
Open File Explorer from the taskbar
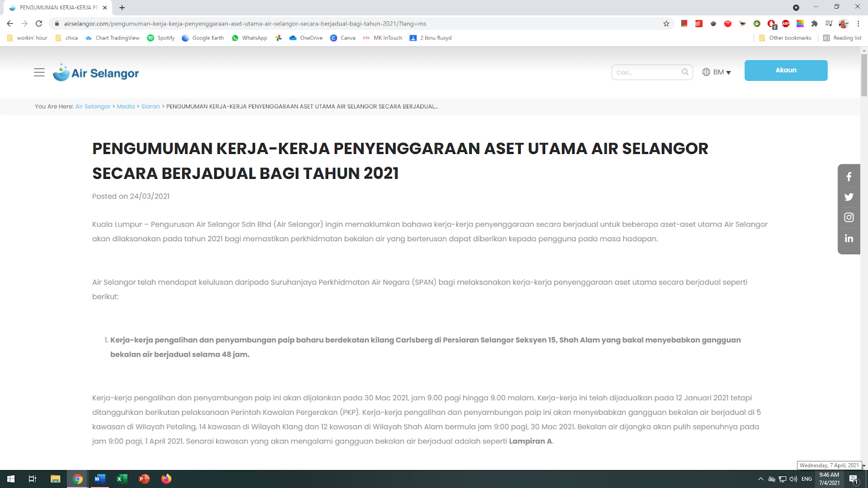point(55,479)
